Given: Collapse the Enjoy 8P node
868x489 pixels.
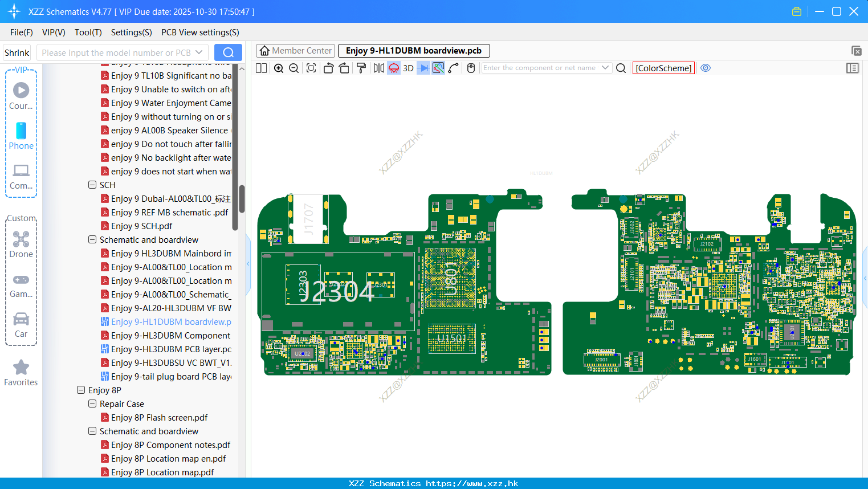Looking at the screenshot, I should tap(81, 390).
